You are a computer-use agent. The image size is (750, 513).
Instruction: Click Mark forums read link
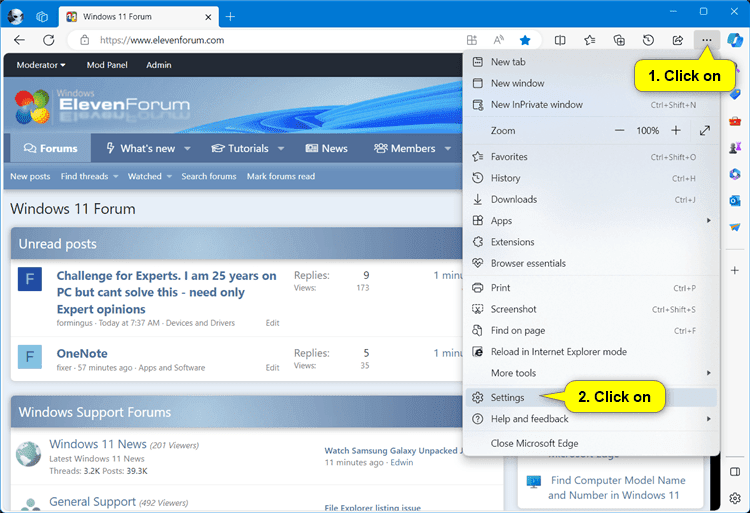click(281, 176)
